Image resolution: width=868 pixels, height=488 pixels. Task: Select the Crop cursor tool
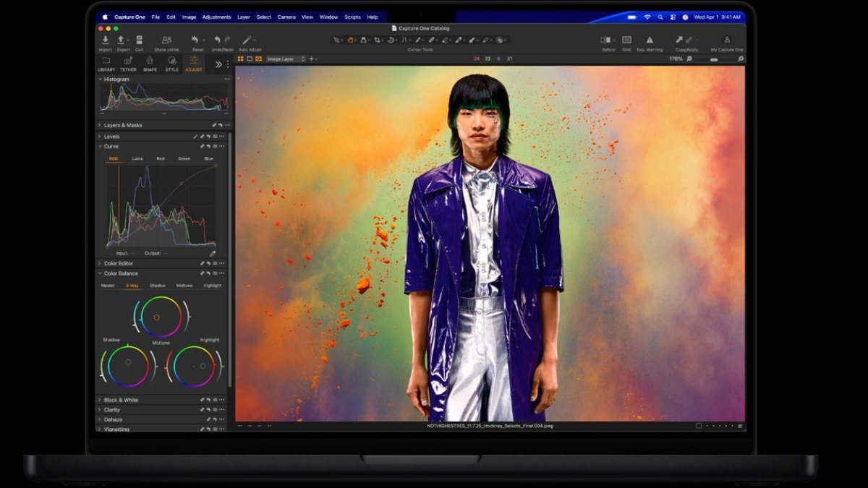377,40
